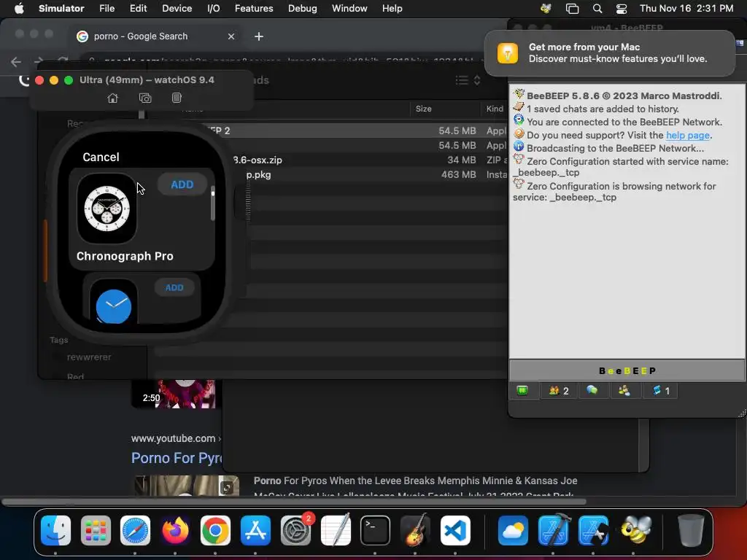Open BeeBEEP group chat icon
The image size is (747, 560).
point(624,391)
